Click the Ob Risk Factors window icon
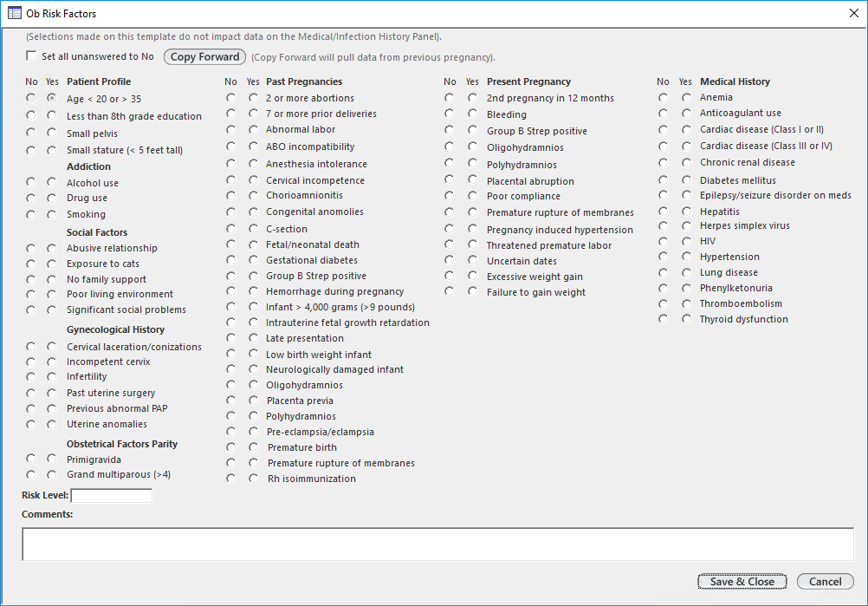 [15, 13]
